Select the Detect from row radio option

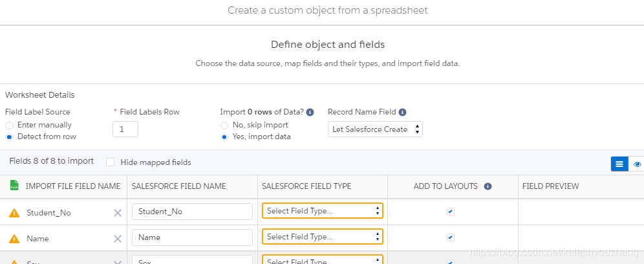[9, 137]
